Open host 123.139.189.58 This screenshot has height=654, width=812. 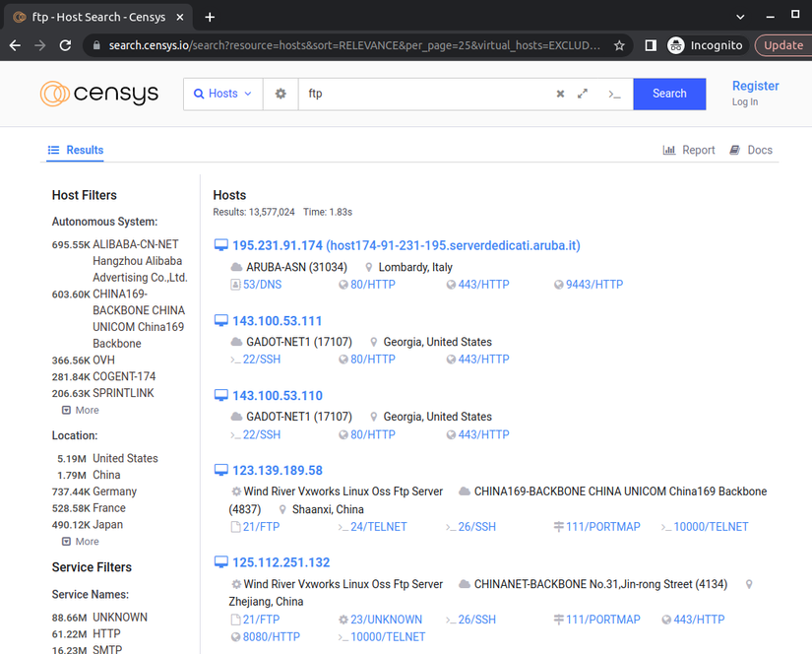(277, 470)
